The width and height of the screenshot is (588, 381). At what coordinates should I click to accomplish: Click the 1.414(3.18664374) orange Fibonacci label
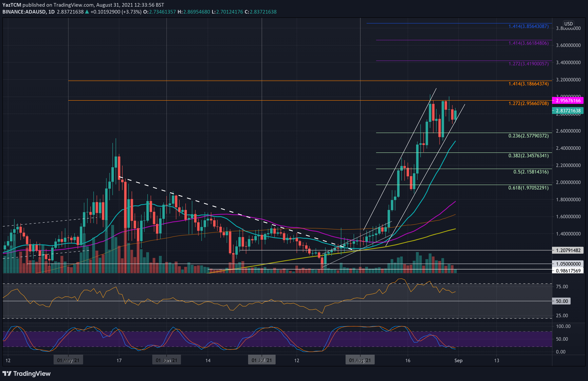point(529,84)
